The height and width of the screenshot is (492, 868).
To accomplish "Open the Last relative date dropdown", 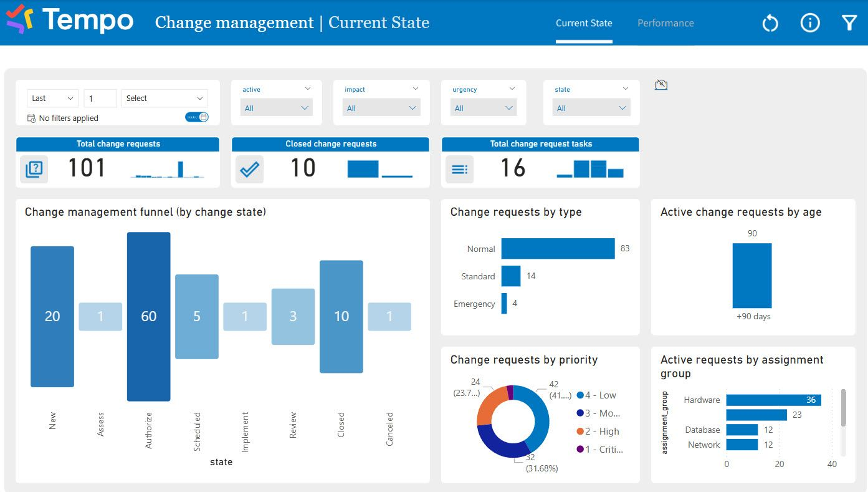I will pyautogui.click(x=52, y=99).
